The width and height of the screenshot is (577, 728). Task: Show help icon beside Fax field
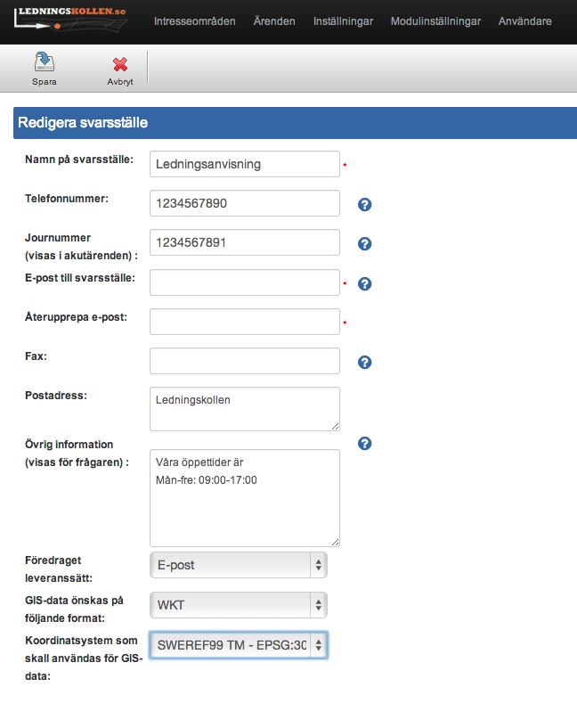coord(364,363)
